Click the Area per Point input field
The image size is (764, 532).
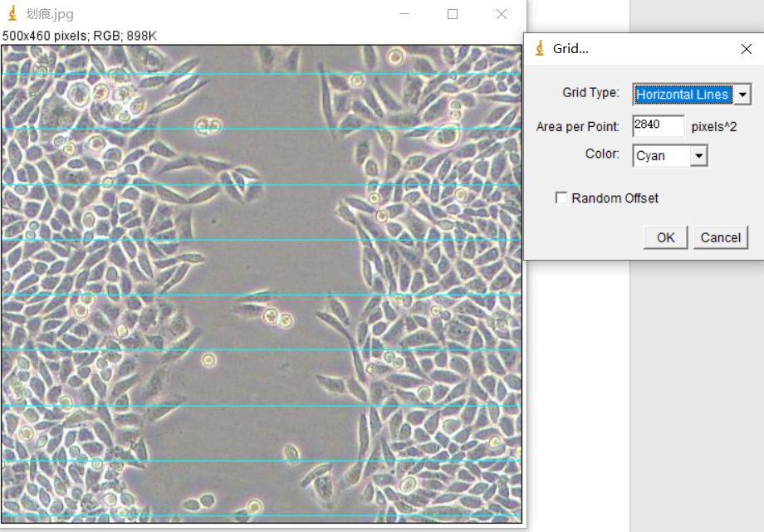click(658, 125)
